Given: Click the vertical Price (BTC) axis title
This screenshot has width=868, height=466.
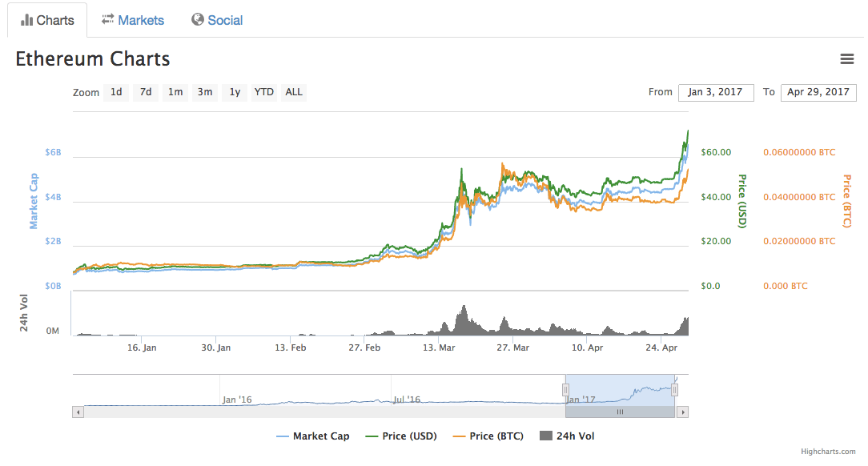Looking at the screenshot, I should 847,201.
